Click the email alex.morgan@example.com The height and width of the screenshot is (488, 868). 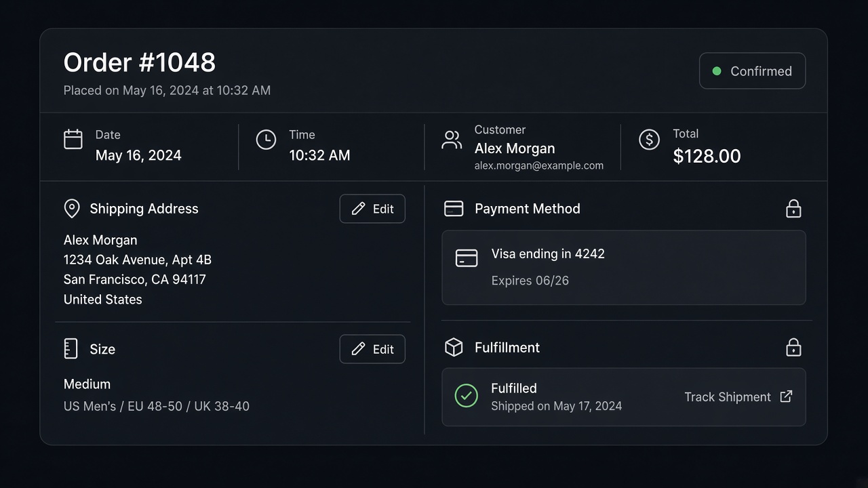pos(539,165)
